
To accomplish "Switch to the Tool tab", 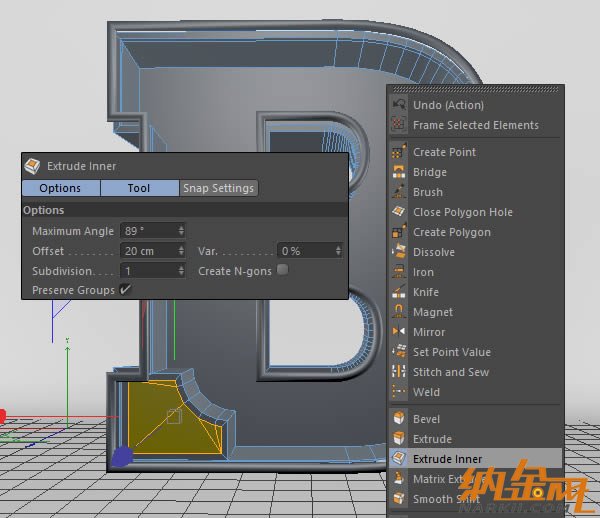I will [x=139, y=188].
